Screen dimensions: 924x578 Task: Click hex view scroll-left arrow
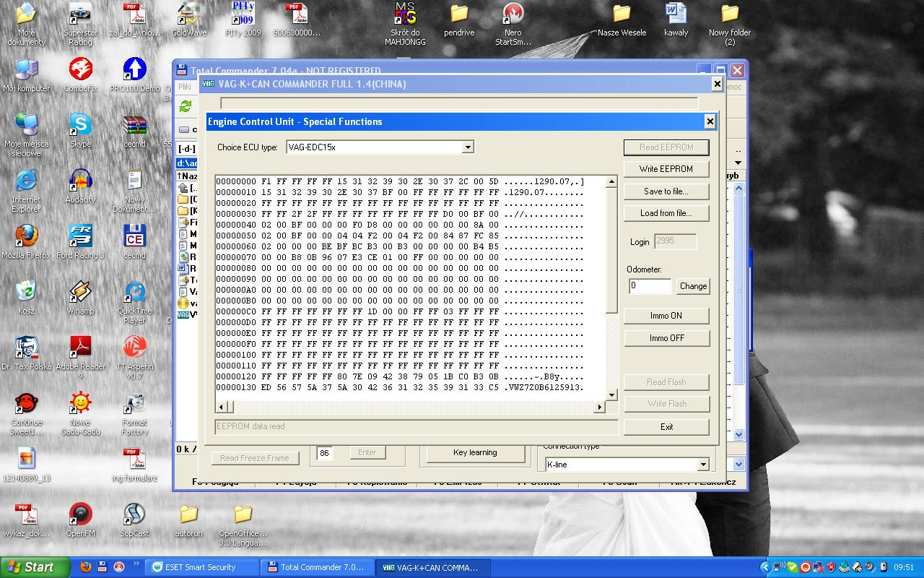[221, 407]
